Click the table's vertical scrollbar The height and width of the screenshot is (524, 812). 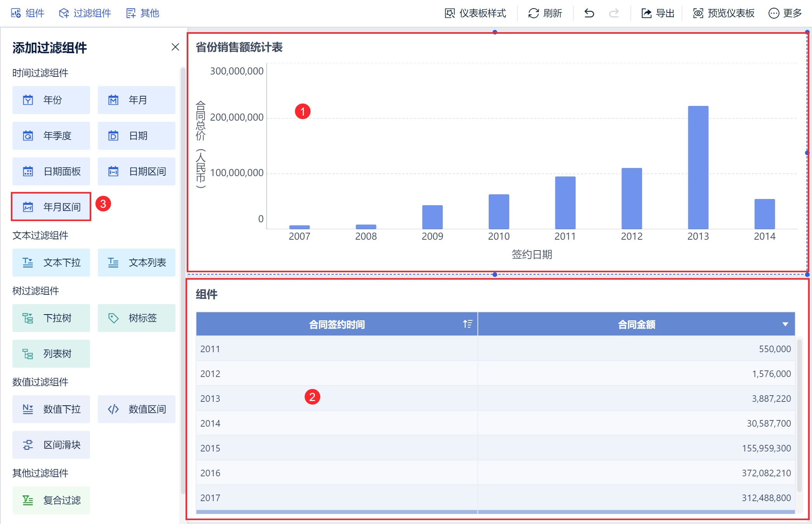799,415
